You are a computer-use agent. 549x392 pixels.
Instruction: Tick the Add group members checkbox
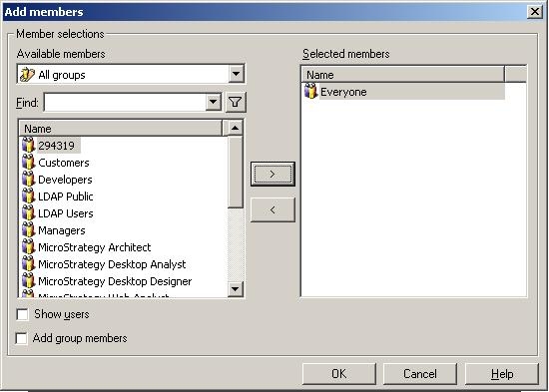click(x=21, y=338)
